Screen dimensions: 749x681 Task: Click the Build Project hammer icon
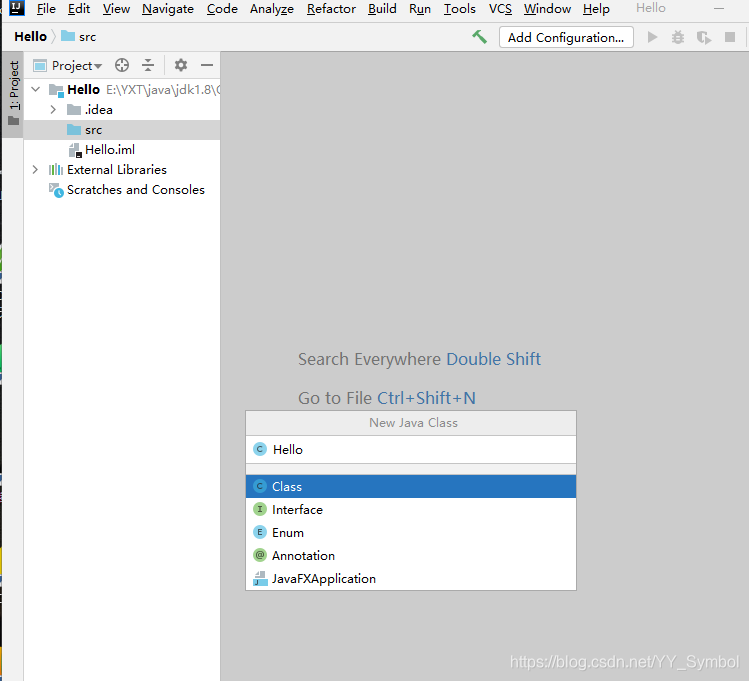pos(480,37)
